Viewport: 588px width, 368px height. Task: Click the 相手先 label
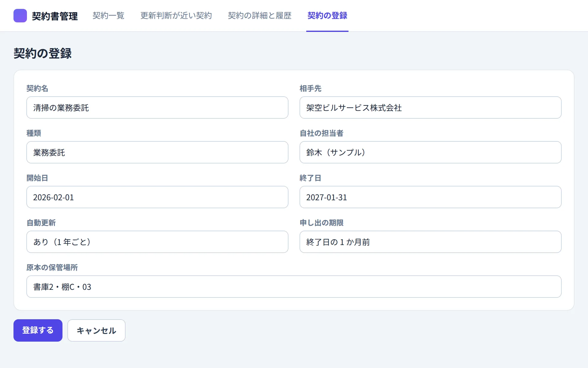point(311,88)
